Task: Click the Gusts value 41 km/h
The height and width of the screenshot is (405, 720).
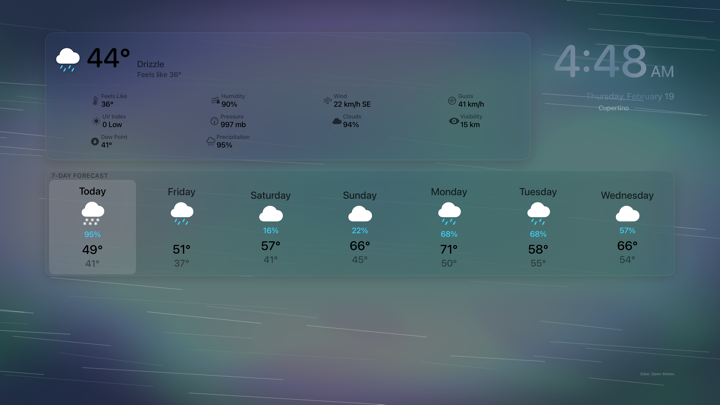Action: pyautogui.click(x=471, y=104)
